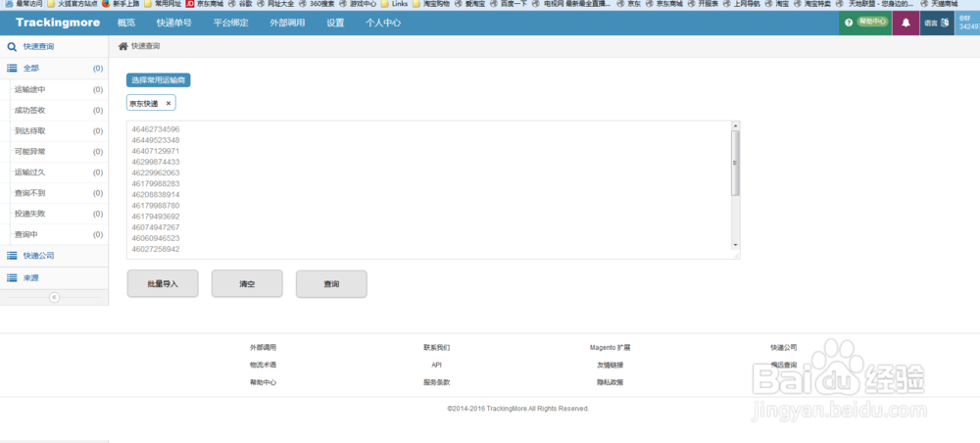Click the 批量导入 button
The width and height of the screenshot is (980, 443).
[163, 283]
